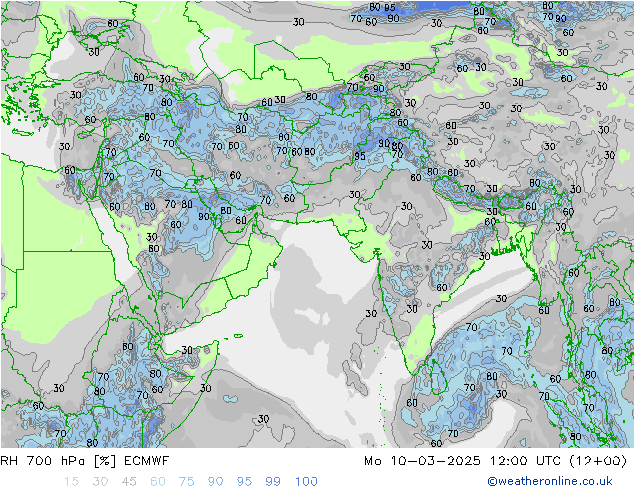The width and height of the screenshot is (634, 490).
Task: Click the 'Mo 10-03-2025 12:00 UTC (12+00)' timestamp
Action: (495, 461)
